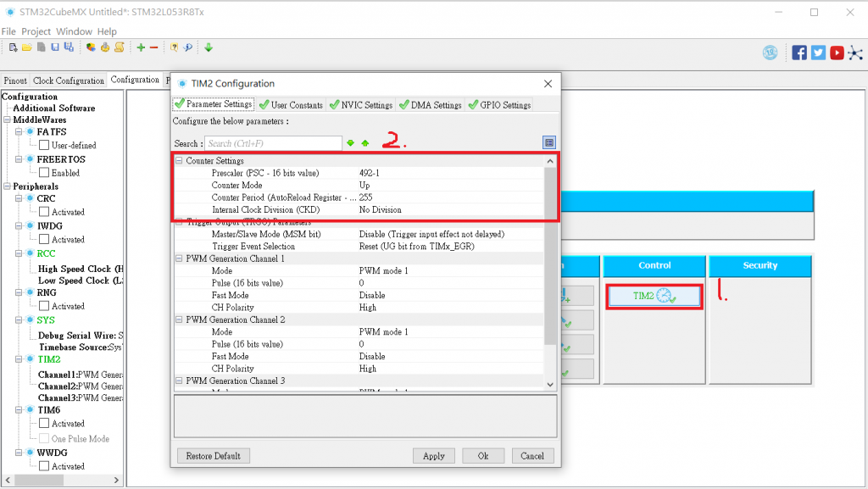Click the Restore Default button
The width and height of the screenshot is (868, 489).
(x=213, y=456)
